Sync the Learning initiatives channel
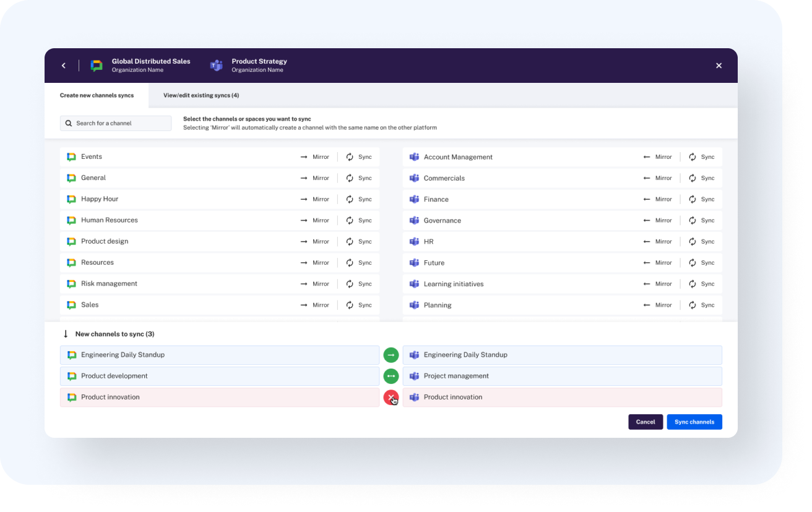Image resolution: width=812 pixels, height=512 pixels. pos(702,284)
